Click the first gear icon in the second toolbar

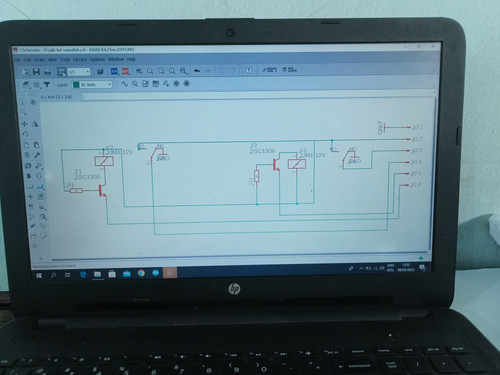coord(176,84)
